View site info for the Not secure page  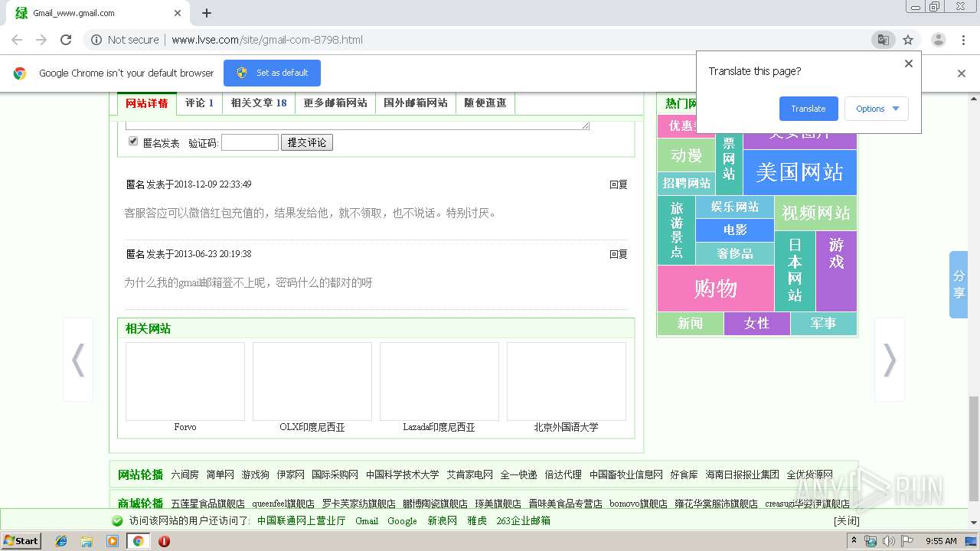[125, 40]
